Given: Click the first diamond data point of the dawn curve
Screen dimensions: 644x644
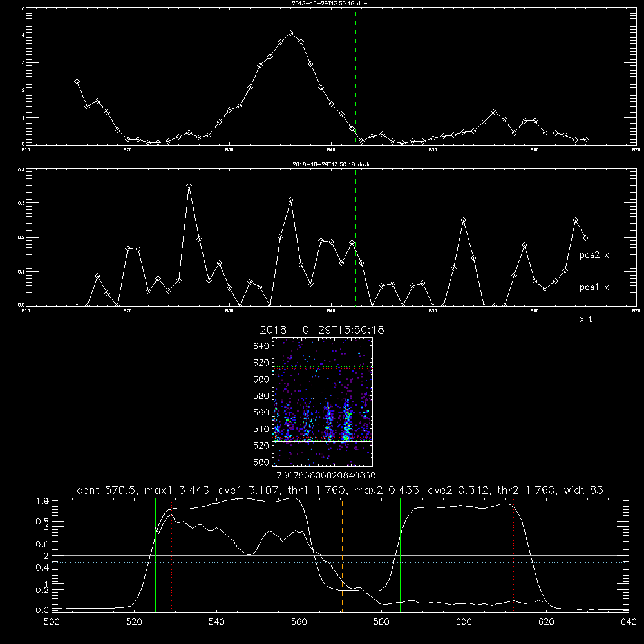Looking at the screenshot, I should (x=77, y=82).
